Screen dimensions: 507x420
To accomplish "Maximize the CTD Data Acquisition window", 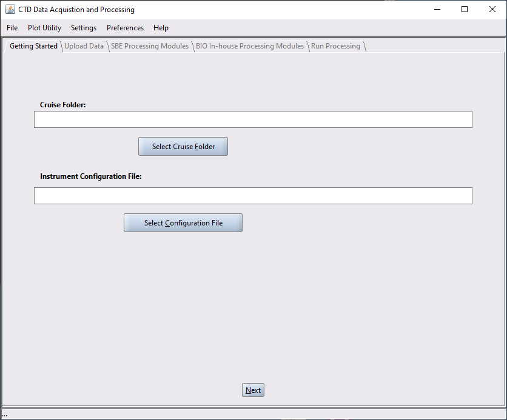I will point(465,9).
